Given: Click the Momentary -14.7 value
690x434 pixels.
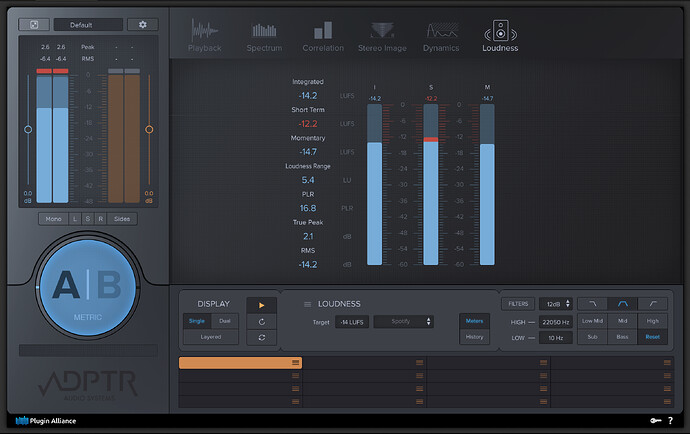Looking at the screenshot, I should 308,152.
